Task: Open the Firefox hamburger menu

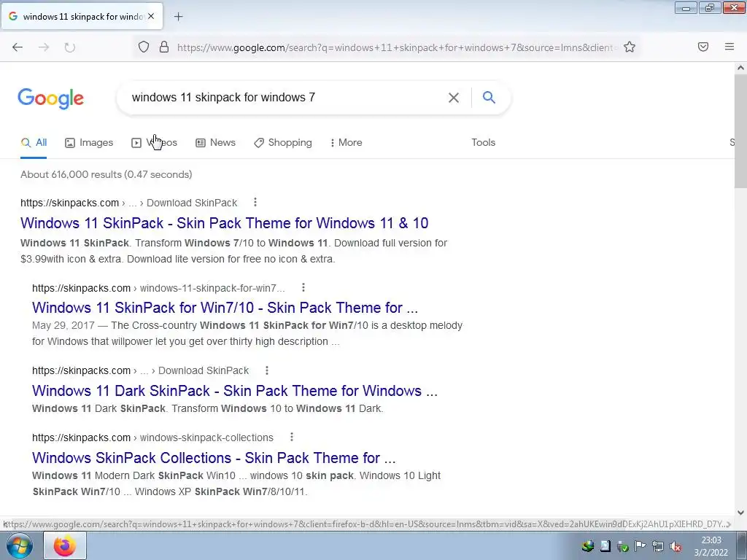Action: point(729,47)
